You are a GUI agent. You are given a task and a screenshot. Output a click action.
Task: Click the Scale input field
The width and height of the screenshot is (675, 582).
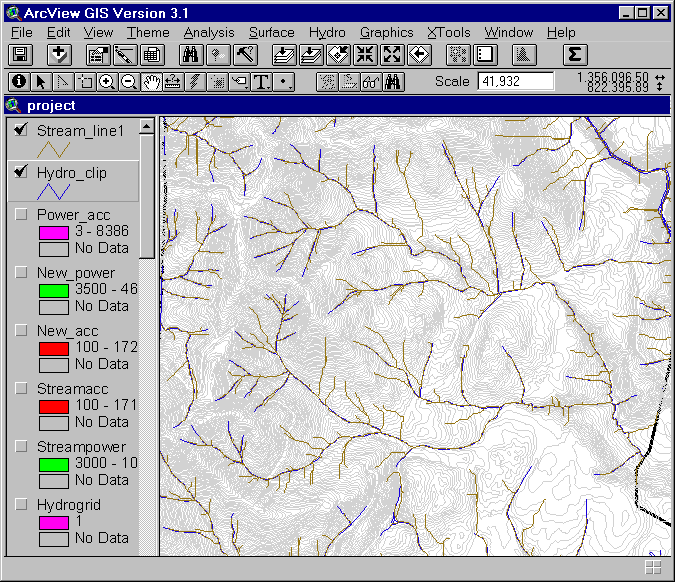[516, 81]
